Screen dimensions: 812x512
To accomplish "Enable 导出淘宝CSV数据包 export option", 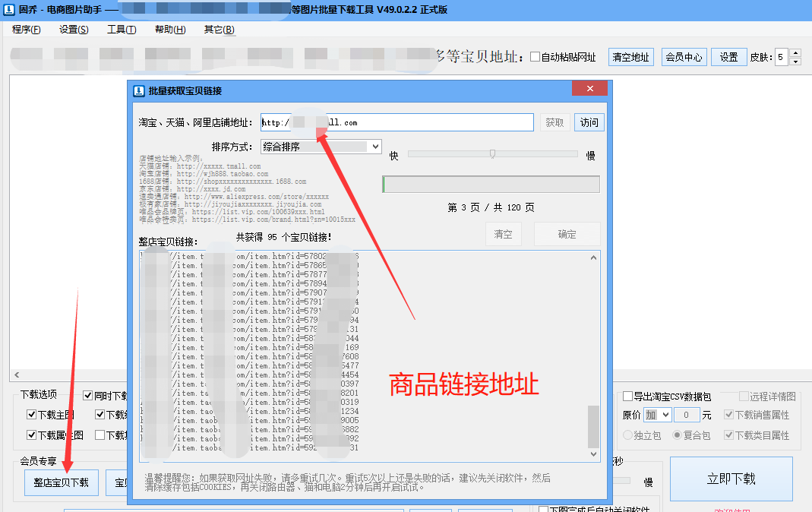I will 627,397.
